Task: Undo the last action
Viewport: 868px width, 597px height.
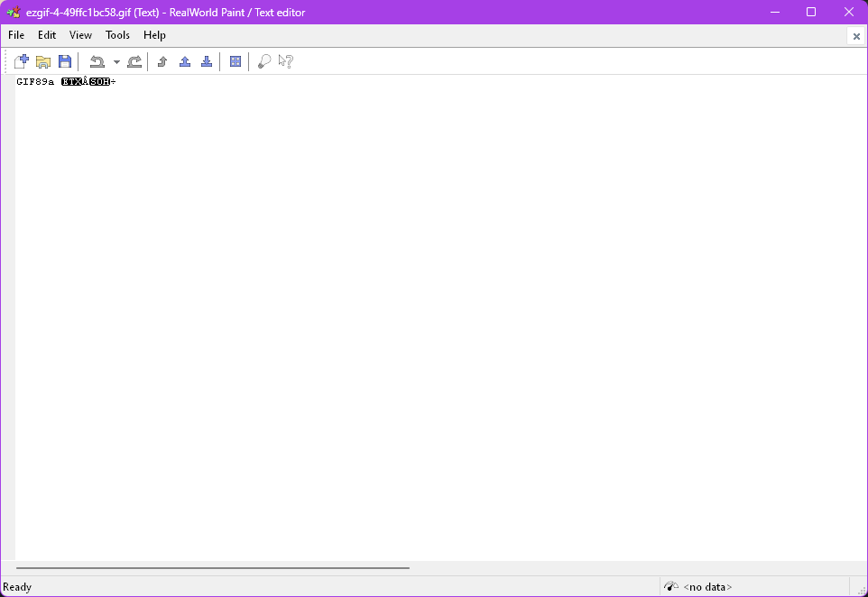Action: pyautogui.click(x=97, y=61)
